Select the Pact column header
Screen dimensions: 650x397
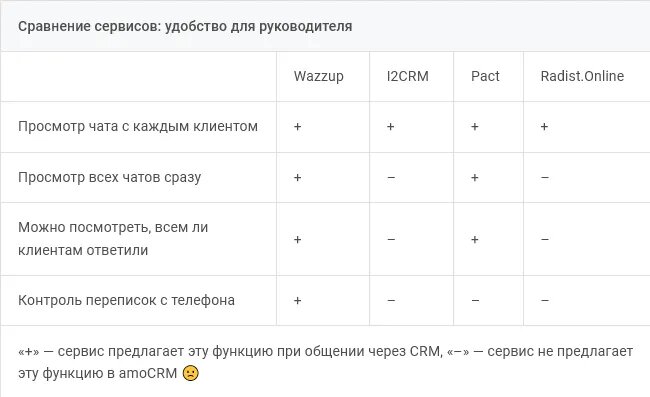point(485,76)
